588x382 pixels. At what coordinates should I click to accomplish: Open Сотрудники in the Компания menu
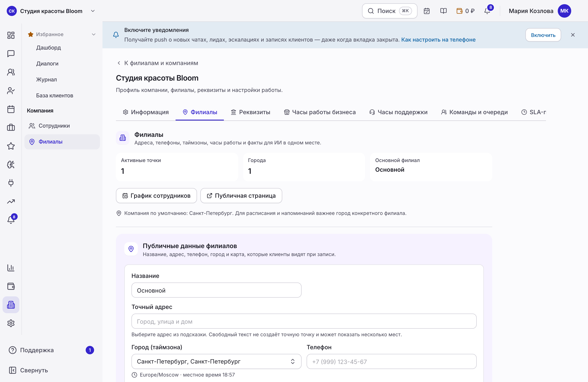[x=62, y=126]
